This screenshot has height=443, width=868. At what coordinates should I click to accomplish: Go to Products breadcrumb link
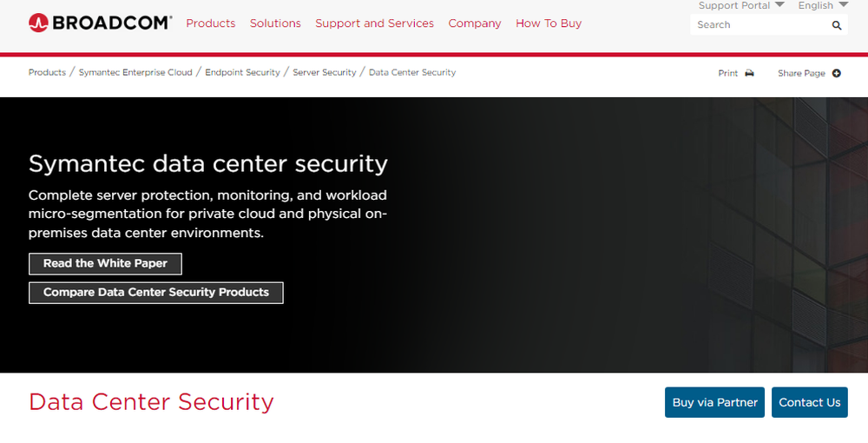coord(47,72)
